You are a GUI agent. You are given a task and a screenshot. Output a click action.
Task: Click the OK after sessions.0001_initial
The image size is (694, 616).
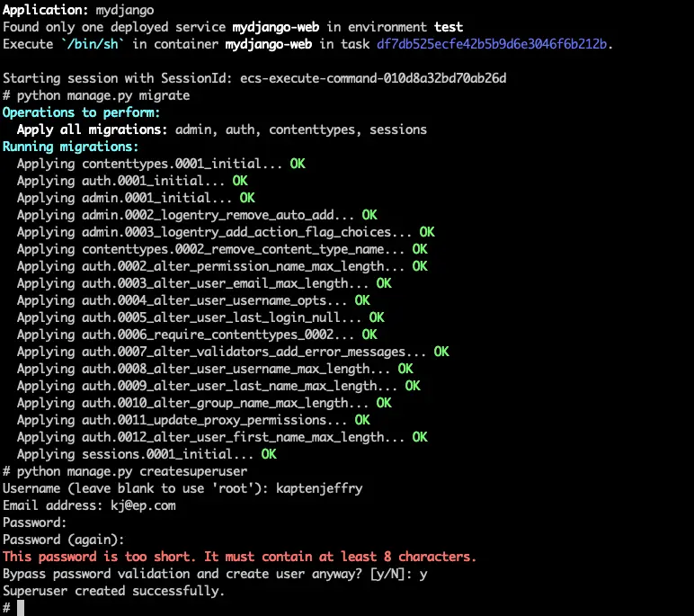point(269,454)
